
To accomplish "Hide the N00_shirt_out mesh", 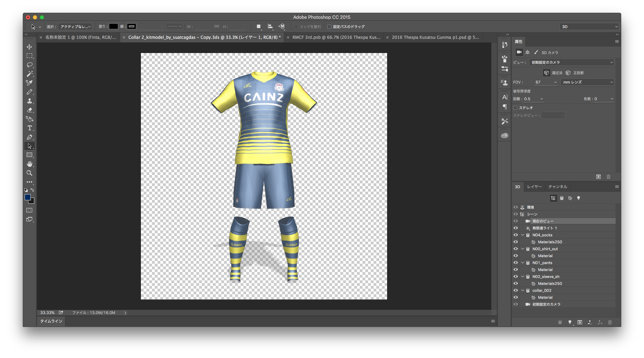I will pos(516,249).
